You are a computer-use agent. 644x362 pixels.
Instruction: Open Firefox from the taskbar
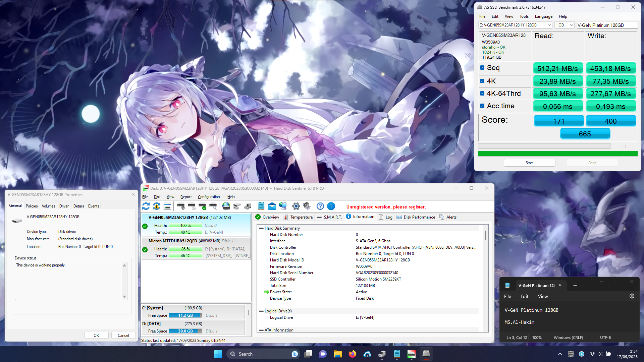(x=353, y=354)
